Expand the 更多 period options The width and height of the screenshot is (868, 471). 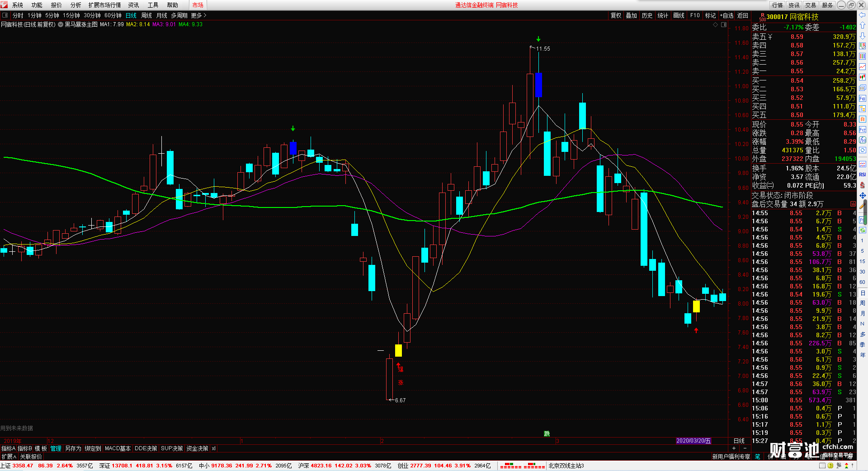pos(198,15)
